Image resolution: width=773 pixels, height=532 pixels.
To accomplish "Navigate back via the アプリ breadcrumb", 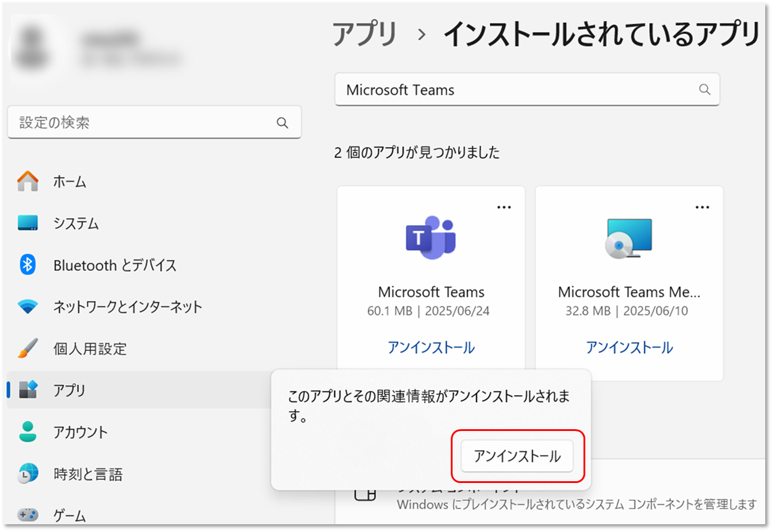I will point(365,34).
